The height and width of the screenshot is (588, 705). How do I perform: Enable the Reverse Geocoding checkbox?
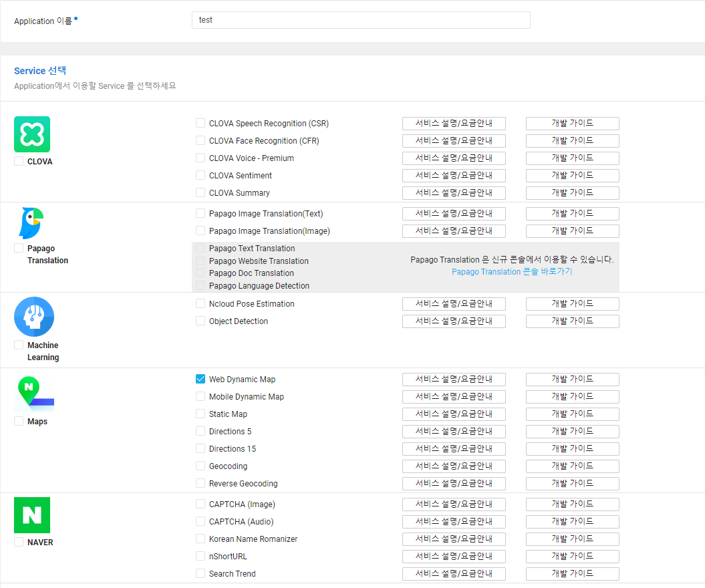pyautogui.click(x=200, y=483)
